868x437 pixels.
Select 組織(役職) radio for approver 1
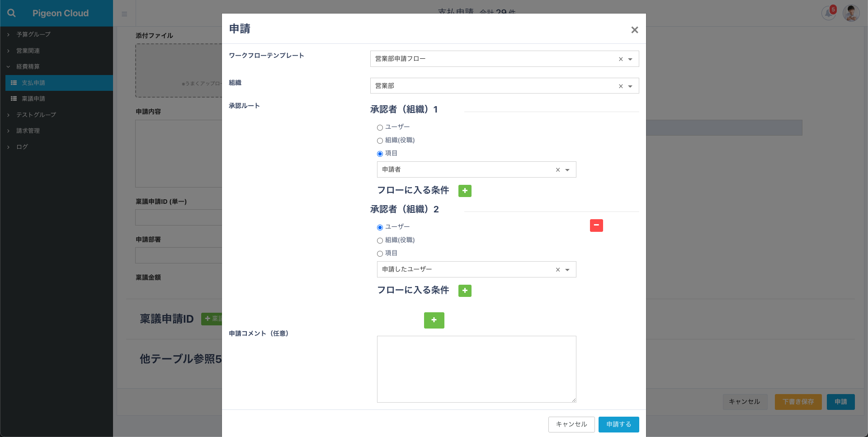tap(380, 141)
